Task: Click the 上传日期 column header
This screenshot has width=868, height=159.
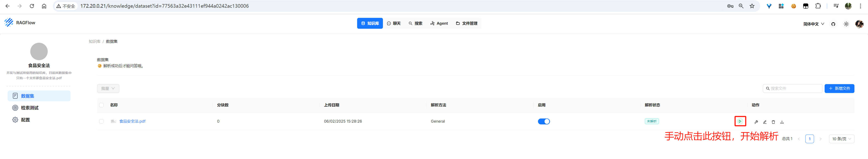Action: tap(332, 105)
